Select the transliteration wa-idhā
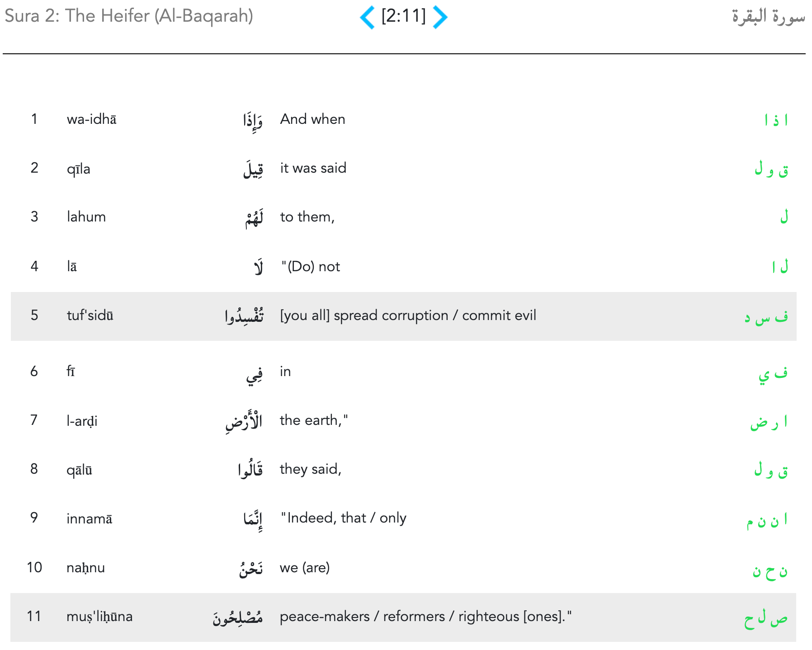 [x=92, y=119]
